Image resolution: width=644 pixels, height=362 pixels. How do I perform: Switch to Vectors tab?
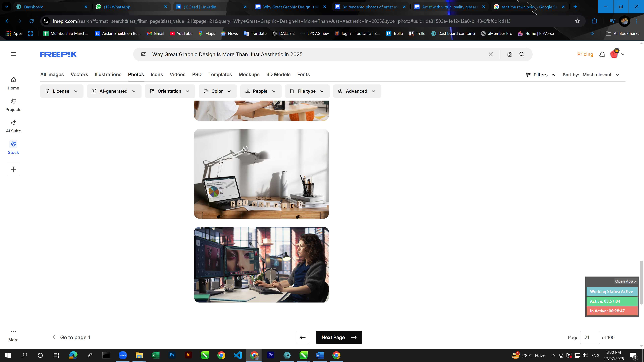tap(79, 74)
